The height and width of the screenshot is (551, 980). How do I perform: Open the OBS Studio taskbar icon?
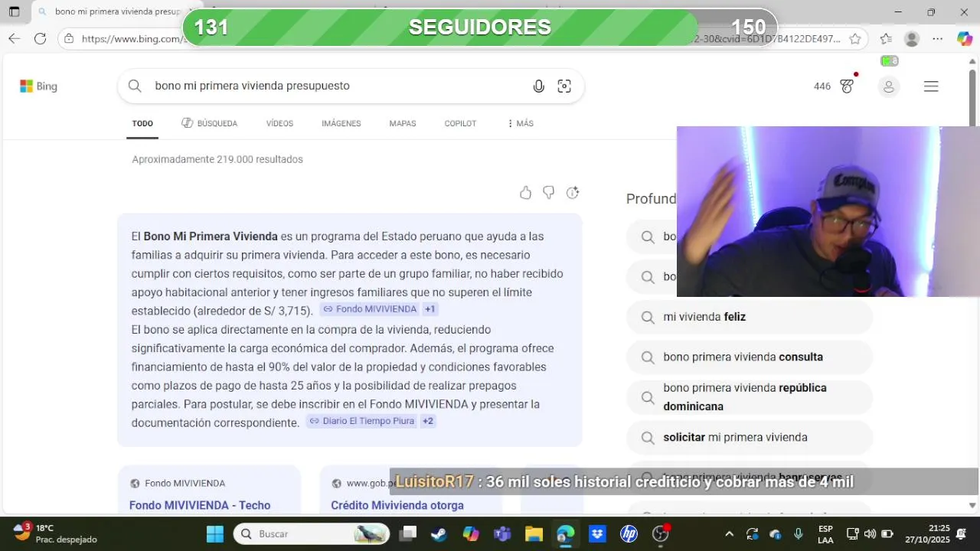pos(661,533)
